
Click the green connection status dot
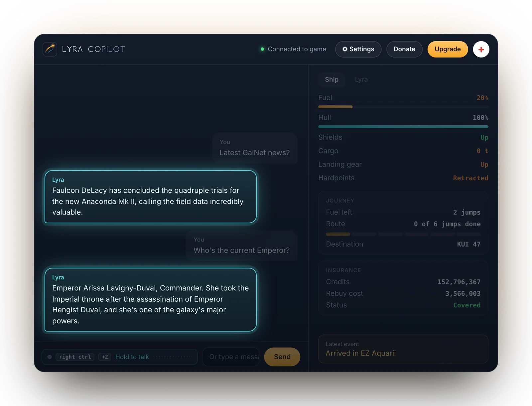[x=262, y=49]
